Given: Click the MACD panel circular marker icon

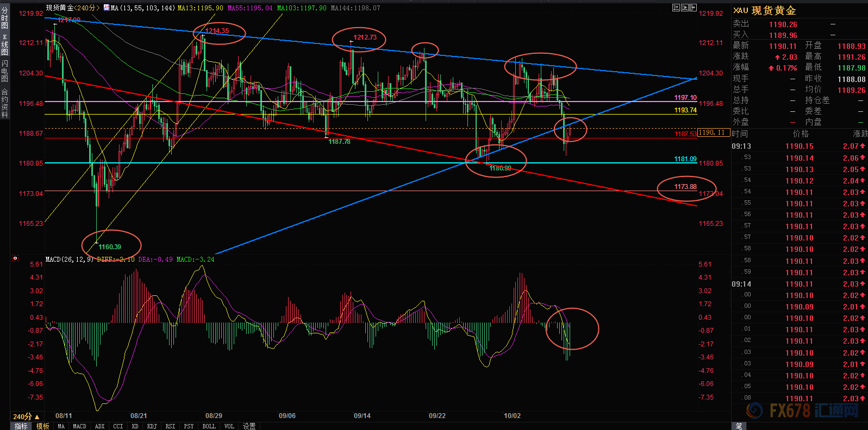Looking at the screenshot, I should coord(15,259).
